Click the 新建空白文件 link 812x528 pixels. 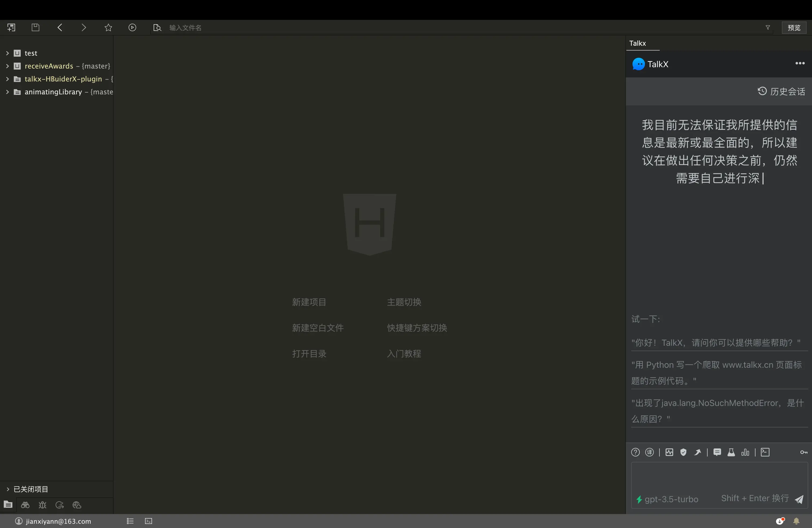click(318, 328)
